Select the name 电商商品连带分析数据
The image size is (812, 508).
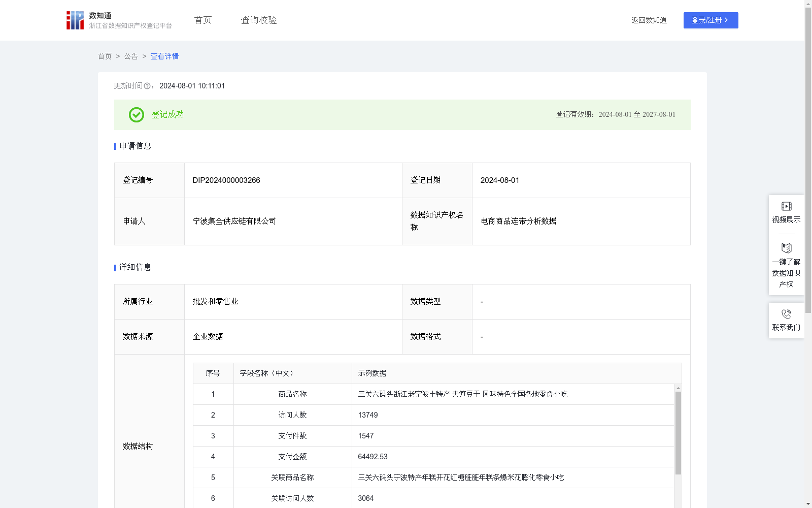(x=519, y=221)
